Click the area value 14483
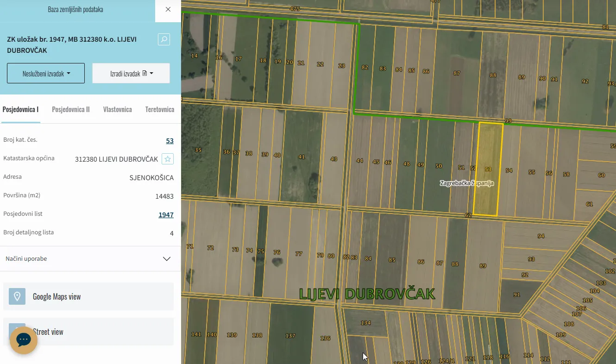 [x=164, y=196]
